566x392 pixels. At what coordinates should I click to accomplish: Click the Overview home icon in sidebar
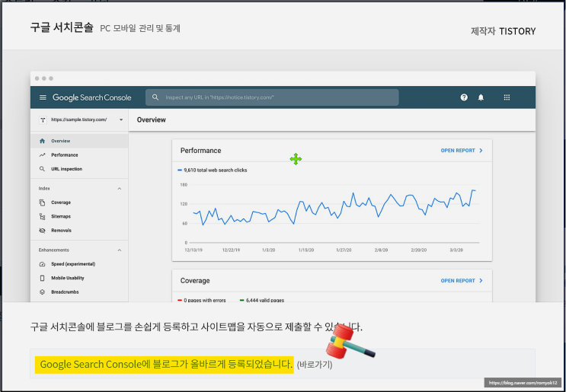click(x=42, y=141)
